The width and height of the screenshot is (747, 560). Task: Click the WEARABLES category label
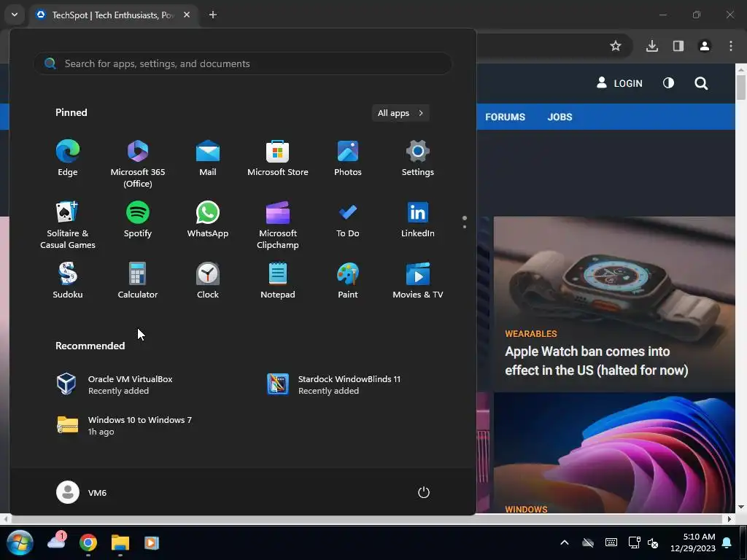(x=531, y=333)
